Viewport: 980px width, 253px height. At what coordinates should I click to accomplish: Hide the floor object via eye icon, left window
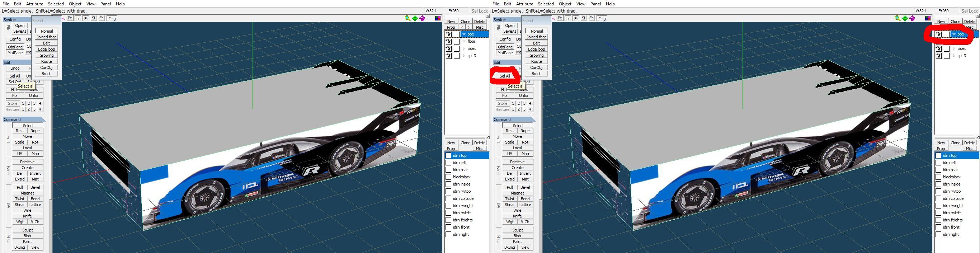click(448, 42)
